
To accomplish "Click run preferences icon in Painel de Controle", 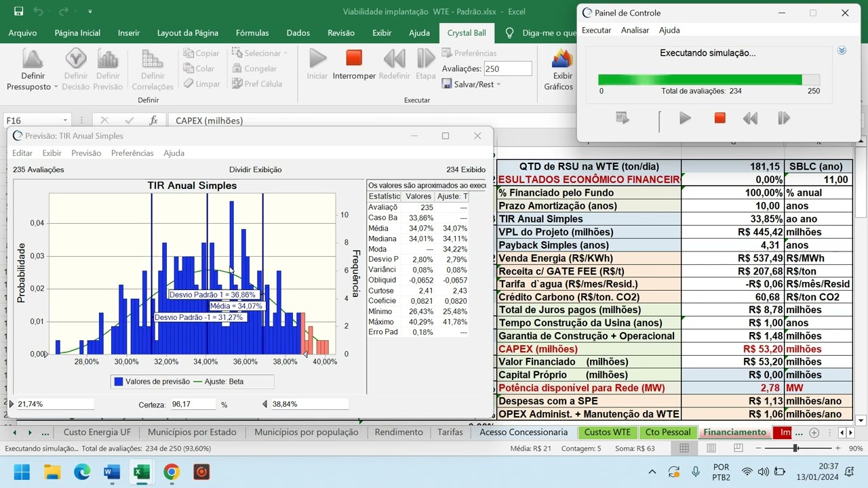I will pos(623,118).
